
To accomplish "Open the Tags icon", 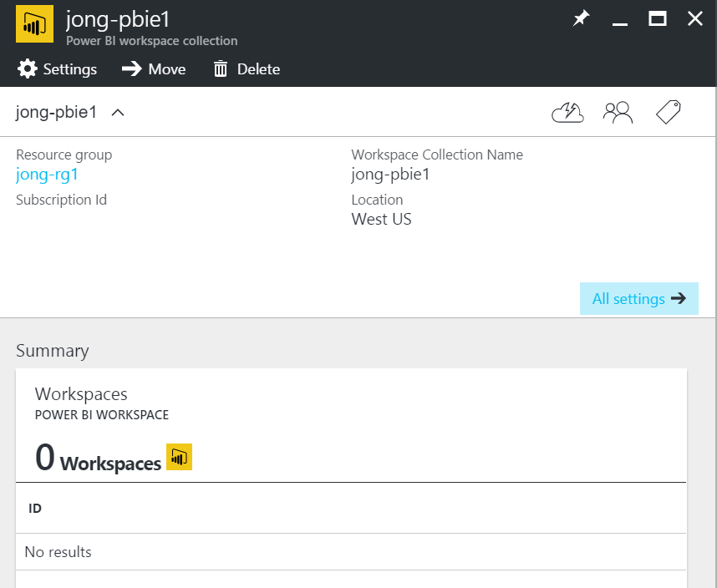I will [x=668, y=113].
